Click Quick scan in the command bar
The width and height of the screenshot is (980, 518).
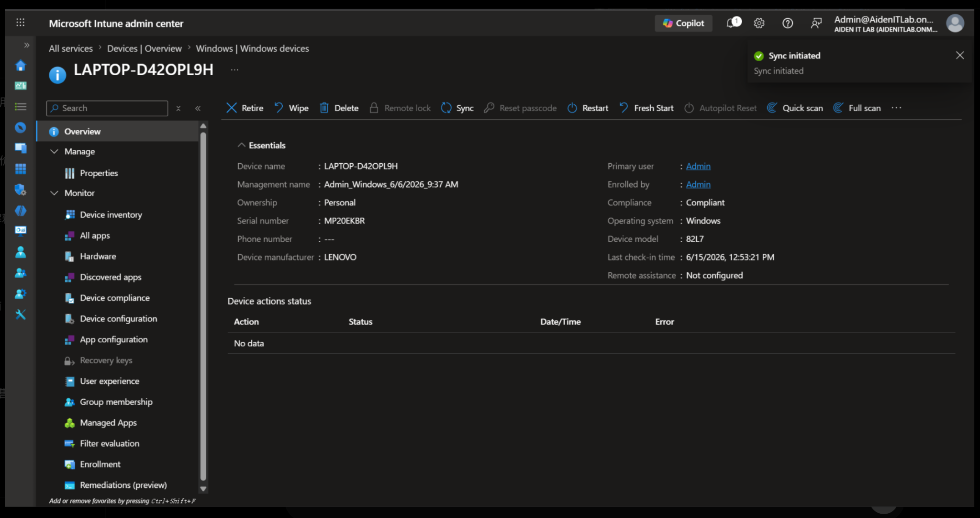point(795,108)
